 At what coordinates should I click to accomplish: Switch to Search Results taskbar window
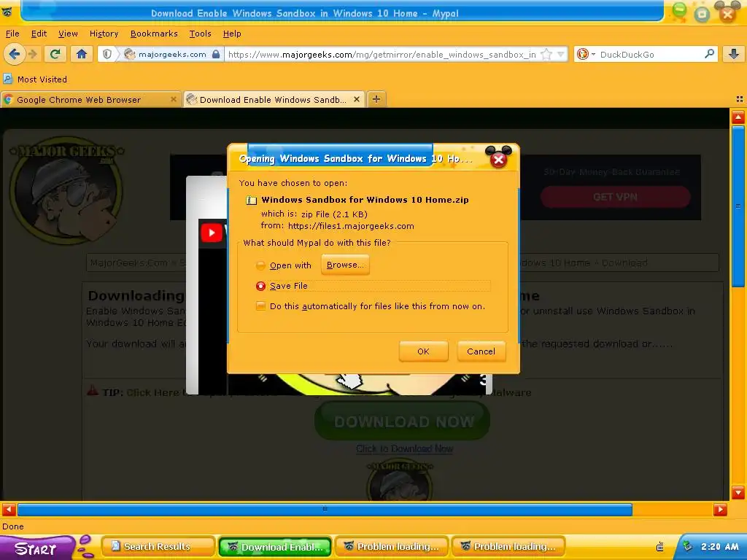pyautogui.click(x=158, y=546)
